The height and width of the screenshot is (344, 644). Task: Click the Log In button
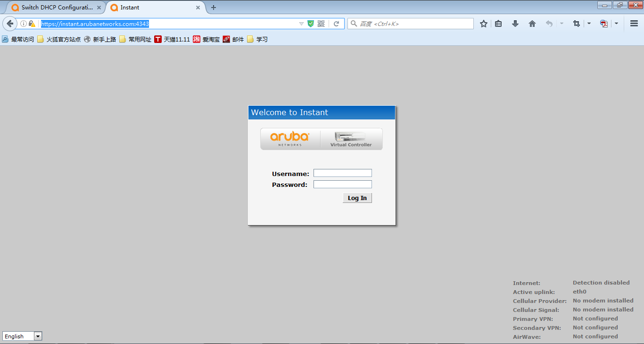357,198
